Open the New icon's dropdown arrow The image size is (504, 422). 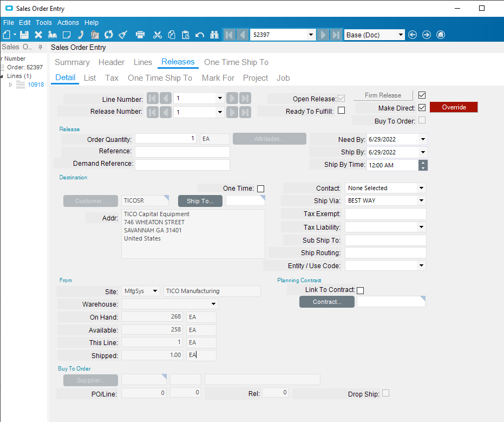click(15, 35)
